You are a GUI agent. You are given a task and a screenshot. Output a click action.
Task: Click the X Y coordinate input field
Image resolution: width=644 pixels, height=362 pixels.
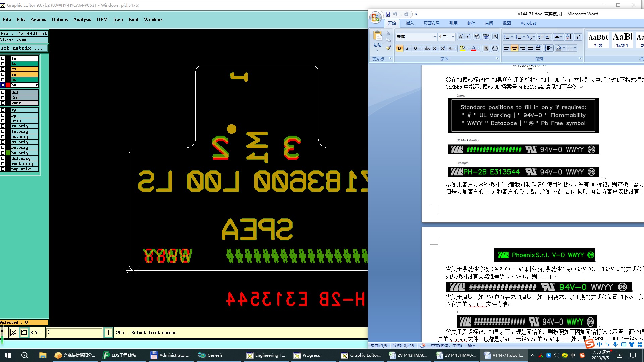74,333
